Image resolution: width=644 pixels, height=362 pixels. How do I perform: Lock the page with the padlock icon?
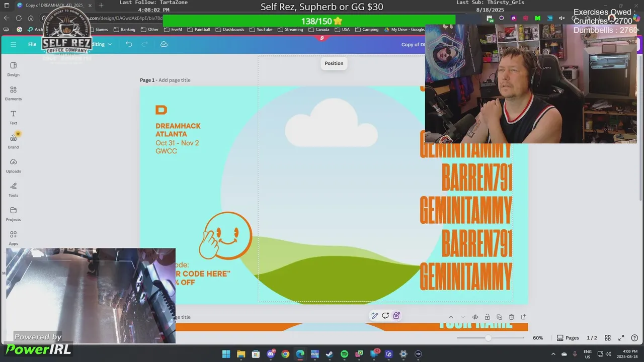pos(487,317)
